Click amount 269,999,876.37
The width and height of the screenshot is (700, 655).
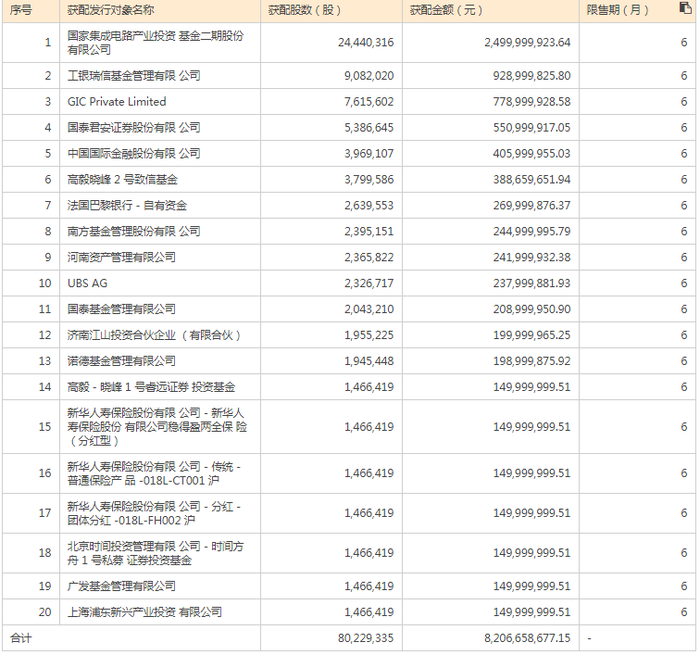pyautogui.click(x=532, y=205)
